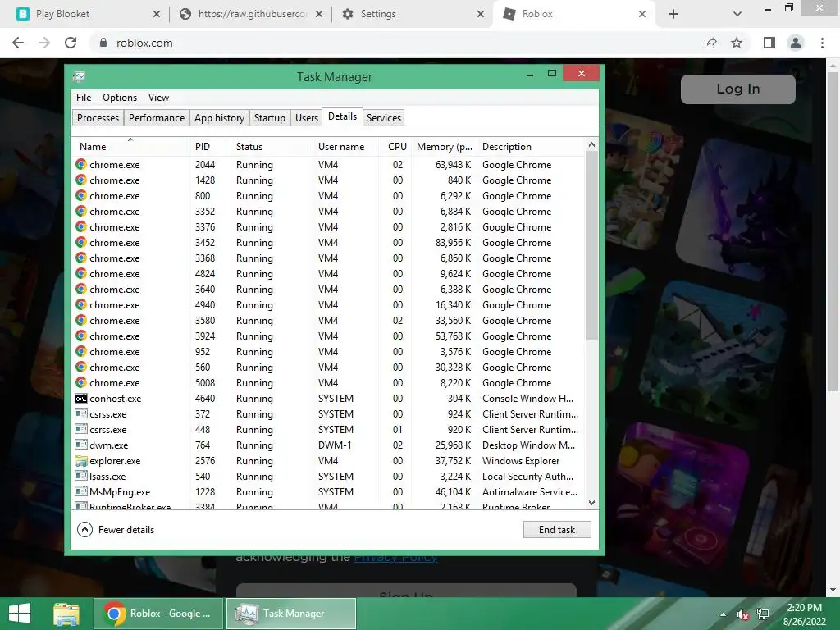840x630 pixels.
Task: Switch to the Settings browser tab
Action: click(x=413, y=14)
